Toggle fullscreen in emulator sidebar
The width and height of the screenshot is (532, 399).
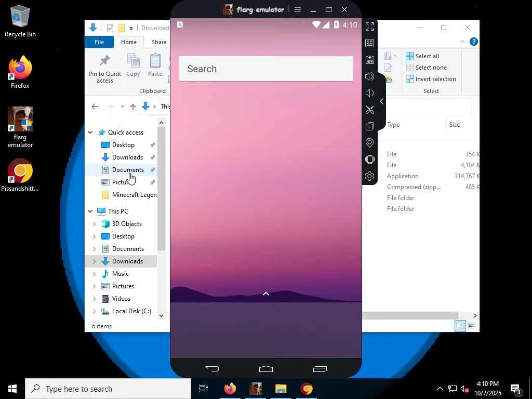pyautogui.click(x=369, y=26)
